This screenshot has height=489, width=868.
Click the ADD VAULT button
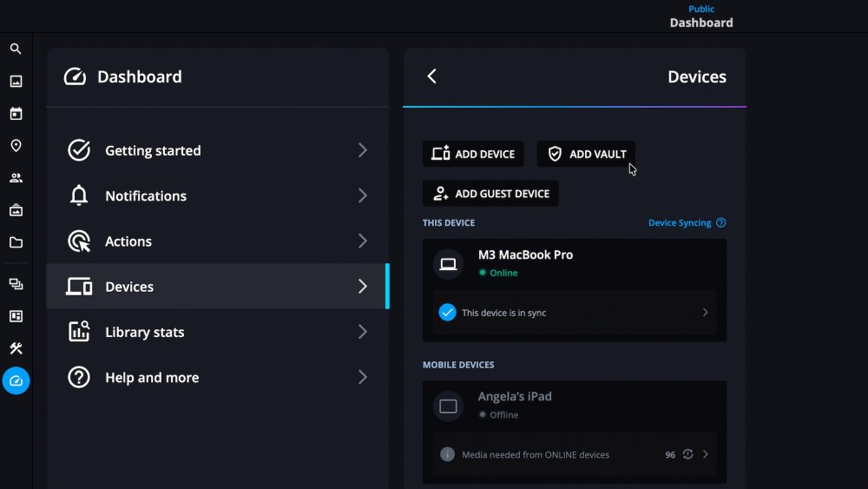coord(586,154)
